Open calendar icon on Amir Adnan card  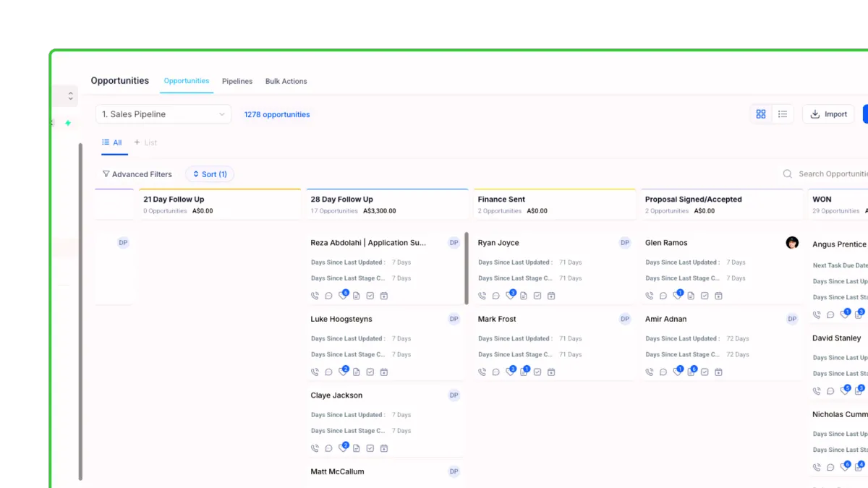(718, 372)
